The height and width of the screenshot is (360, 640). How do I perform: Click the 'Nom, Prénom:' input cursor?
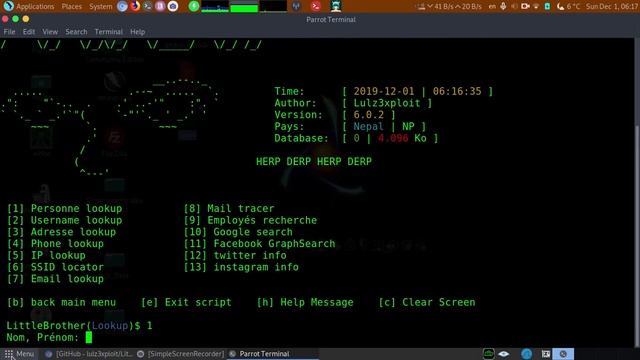point(89,338)
